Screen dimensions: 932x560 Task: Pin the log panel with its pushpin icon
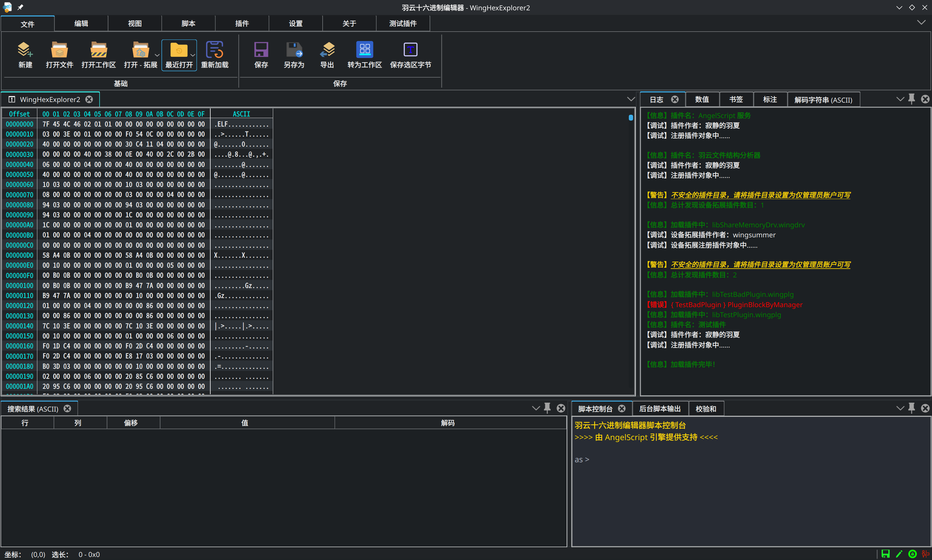click(912, 99)
